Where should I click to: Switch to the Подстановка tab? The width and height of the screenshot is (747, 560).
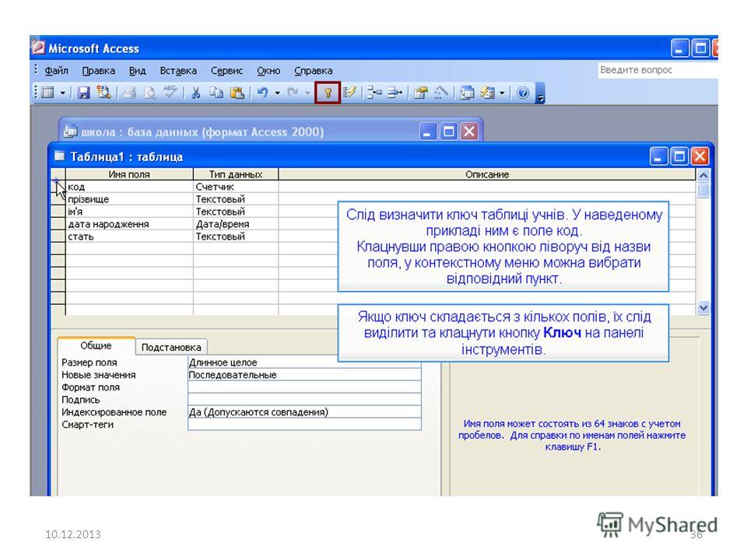coord(171,347)
